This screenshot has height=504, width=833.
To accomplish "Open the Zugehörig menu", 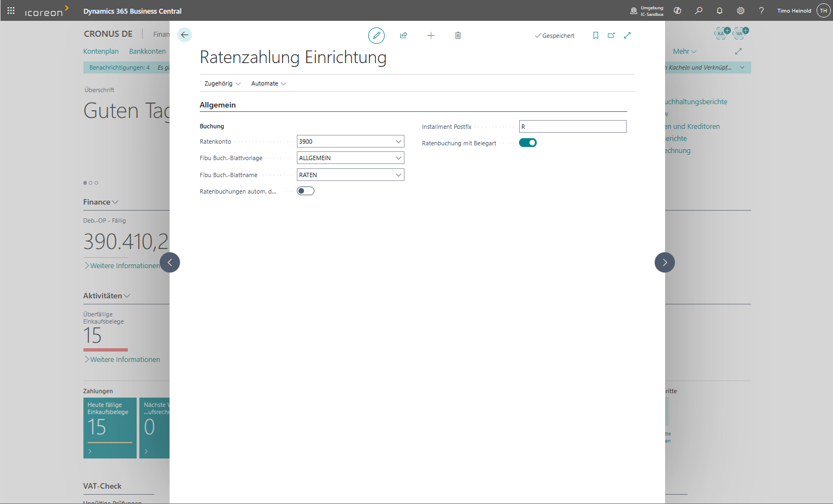I will pyautogui.click(x=222, y=83).
